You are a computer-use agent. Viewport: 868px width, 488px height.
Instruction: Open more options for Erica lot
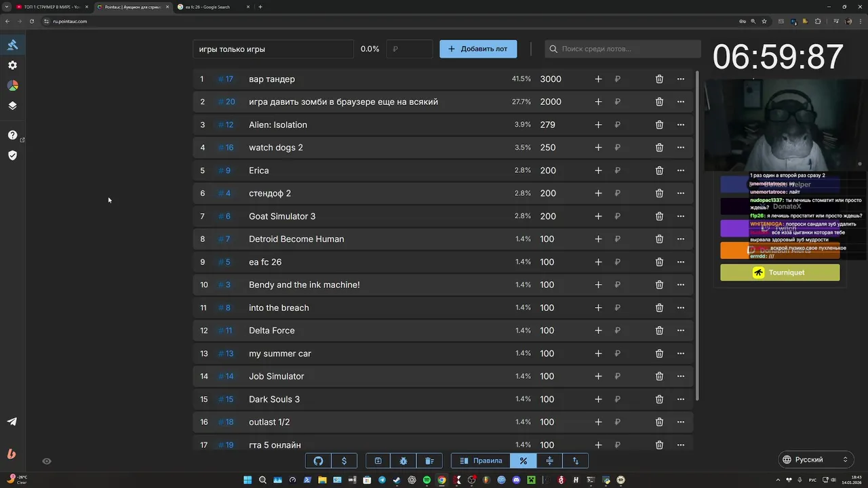[681, 171]
